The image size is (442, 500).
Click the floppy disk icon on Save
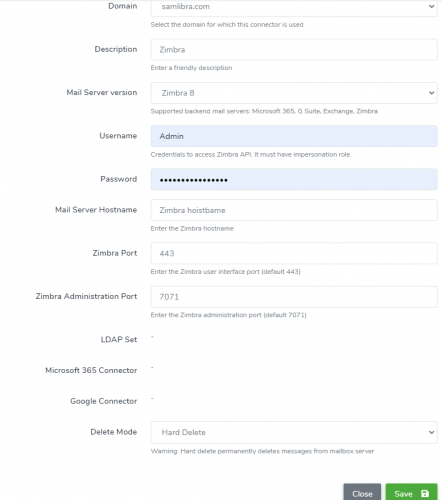[425, 494]
